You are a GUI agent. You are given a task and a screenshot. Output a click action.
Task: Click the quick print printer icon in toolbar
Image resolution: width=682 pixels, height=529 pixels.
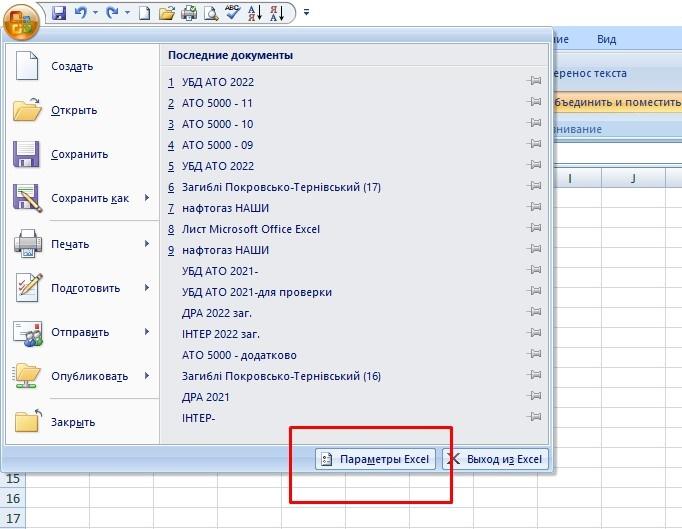point(188,13)
